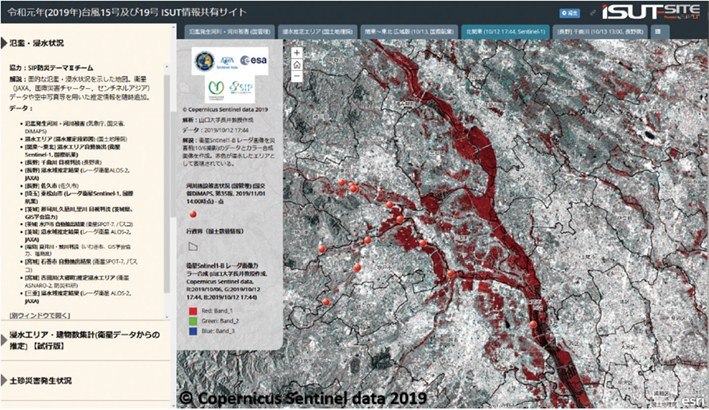Click the boundary polygon legend symbol
The image size is (709, 410).
(193, 247)
